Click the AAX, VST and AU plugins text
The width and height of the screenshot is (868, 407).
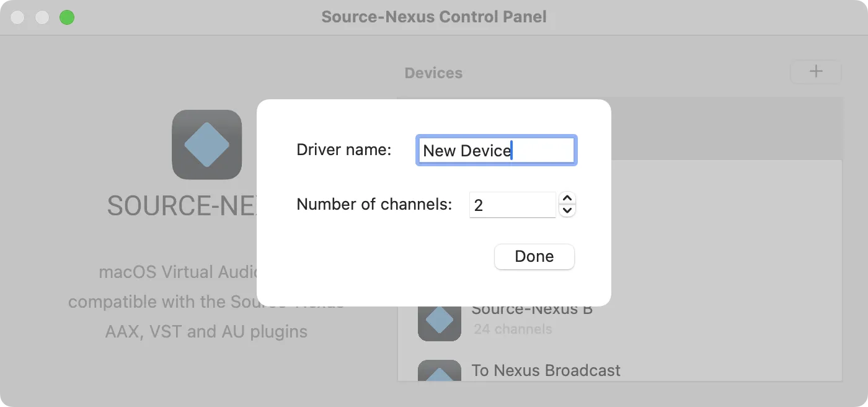click(206, 331)
